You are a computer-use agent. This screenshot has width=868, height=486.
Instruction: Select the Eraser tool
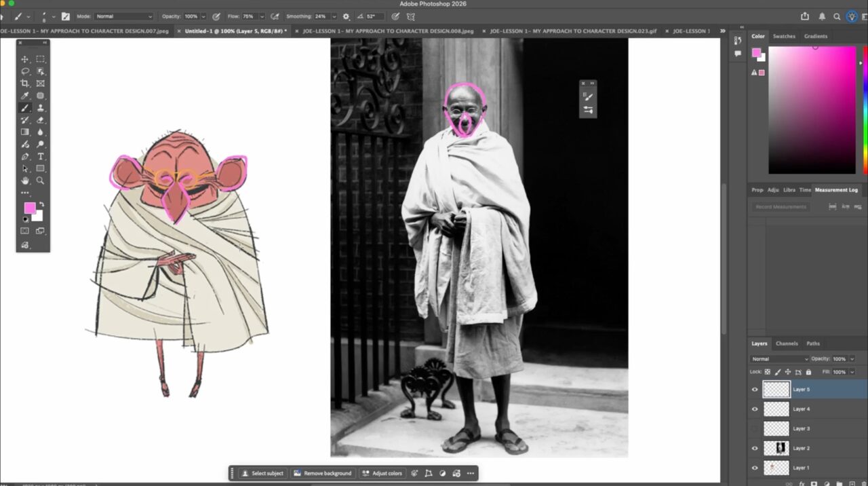coord(40,120)
